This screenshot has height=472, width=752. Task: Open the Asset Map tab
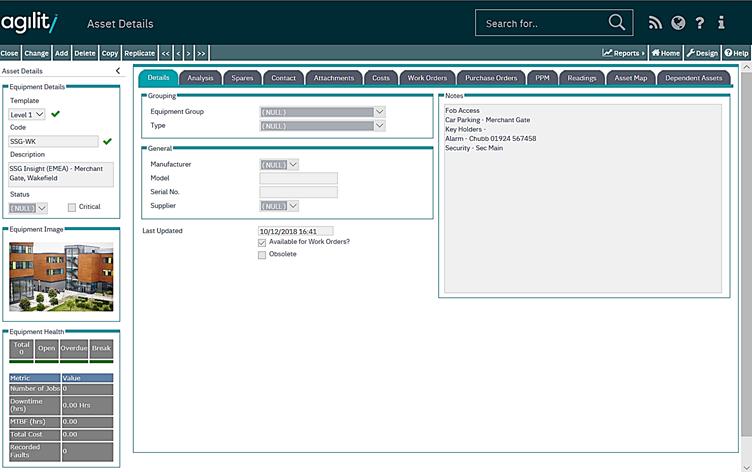tap(631, 77)
